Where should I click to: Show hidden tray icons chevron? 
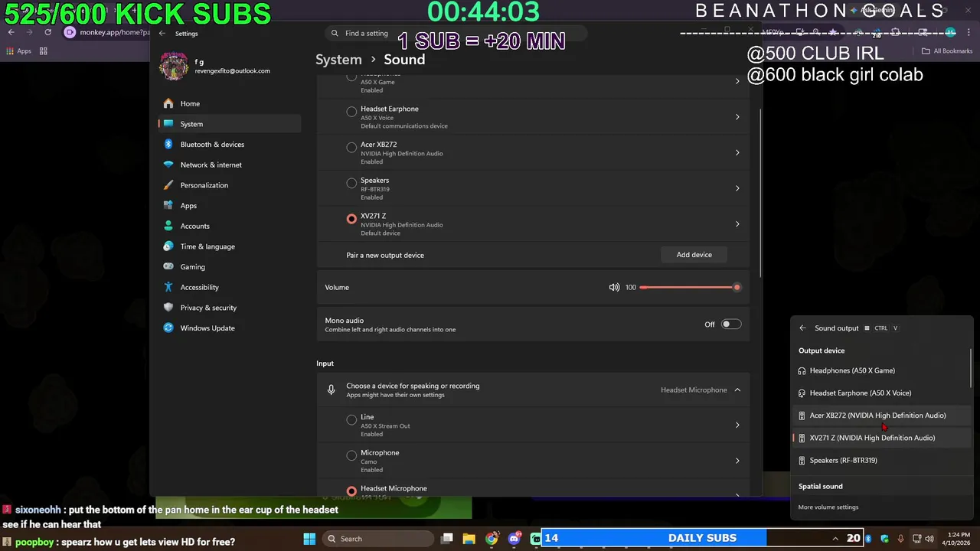[835, 539]
